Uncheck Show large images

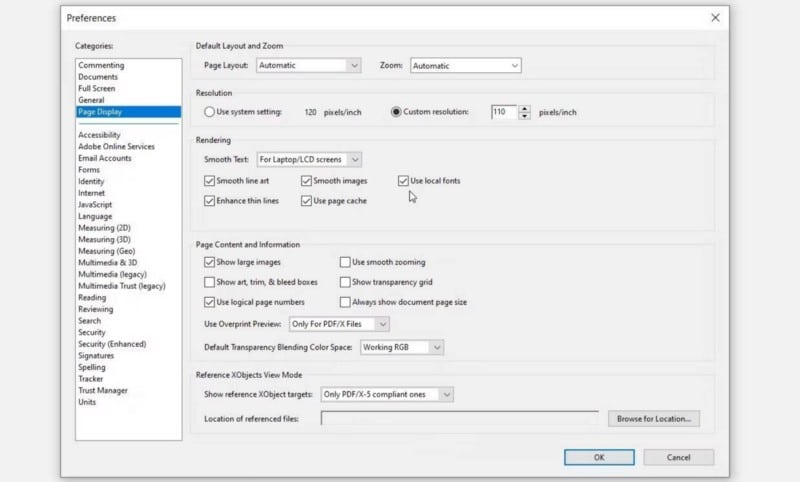click(209, 262)
